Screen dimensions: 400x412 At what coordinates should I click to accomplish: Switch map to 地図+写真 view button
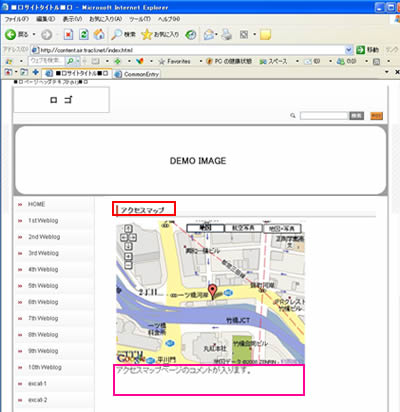pos(282,228)
